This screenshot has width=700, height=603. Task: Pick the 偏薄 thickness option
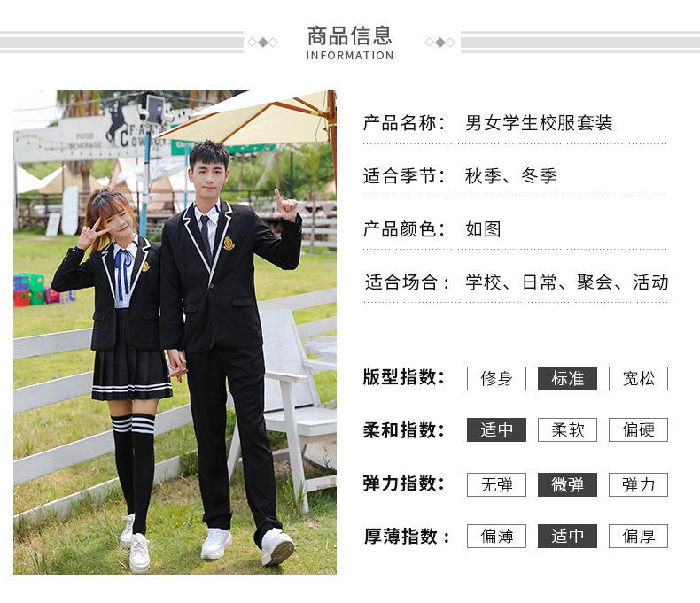tap(496, 536)
